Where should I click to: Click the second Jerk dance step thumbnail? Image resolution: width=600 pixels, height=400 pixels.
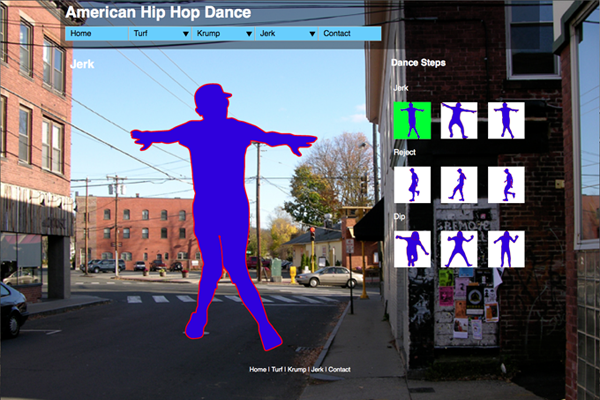[459, 120]
